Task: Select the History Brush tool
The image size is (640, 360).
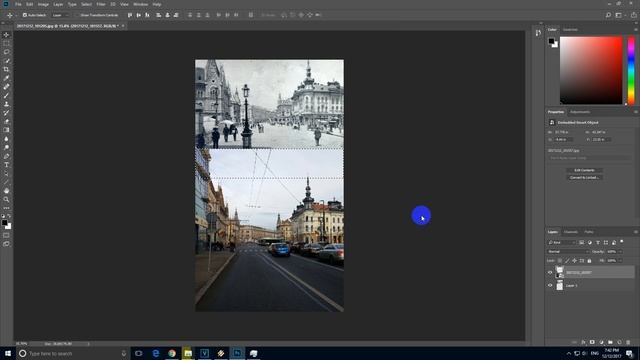Action: coord(6,113)
